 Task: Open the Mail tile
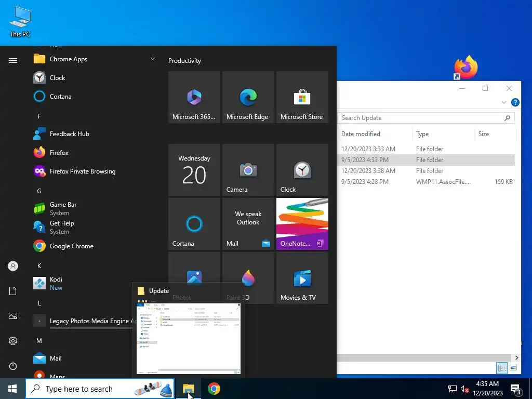coord(248,224)
